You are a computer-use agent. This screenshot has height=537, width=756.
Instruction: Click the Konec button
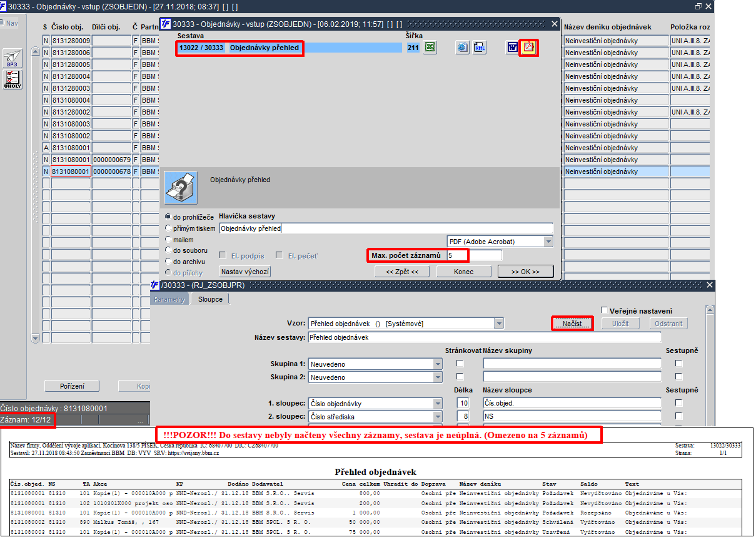pyautogui.click(x=463, y=272)
